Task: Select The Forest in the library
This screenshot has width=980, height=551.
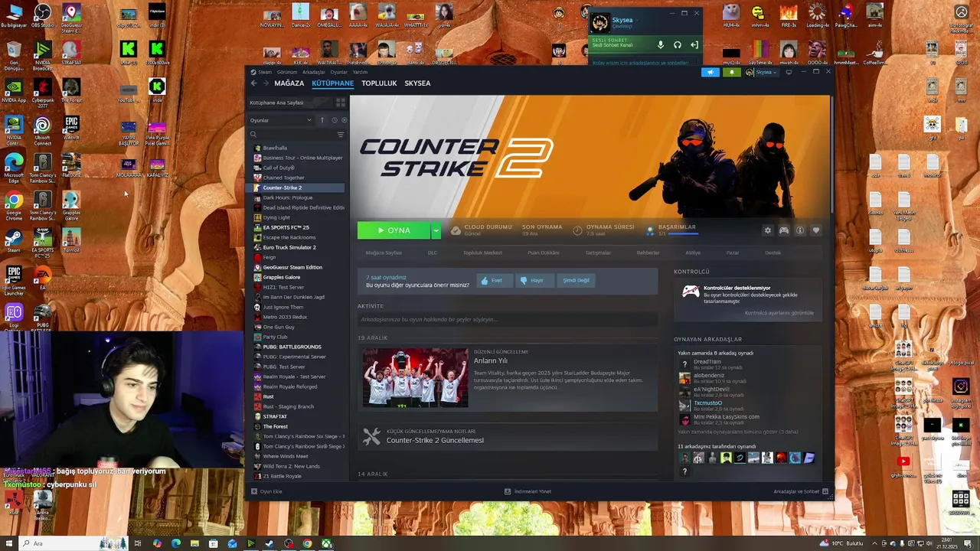Action: click(x=299, y=426)
